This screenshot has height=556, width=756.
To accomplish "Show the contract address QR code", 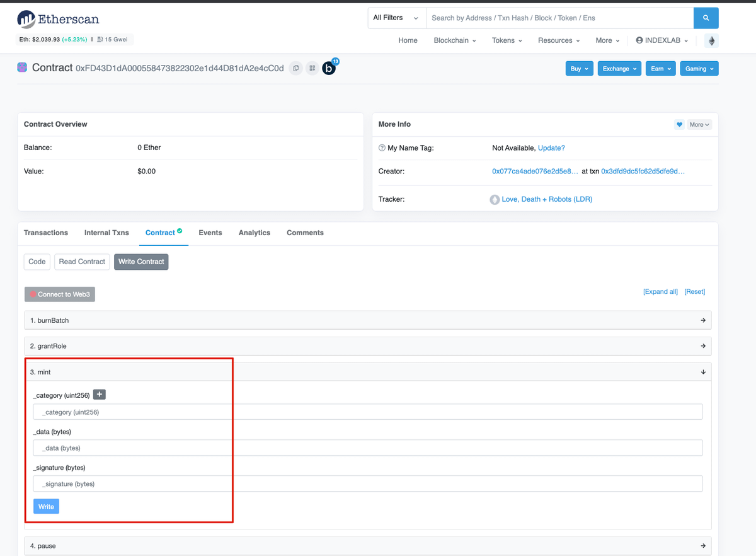I will [312, 68].
